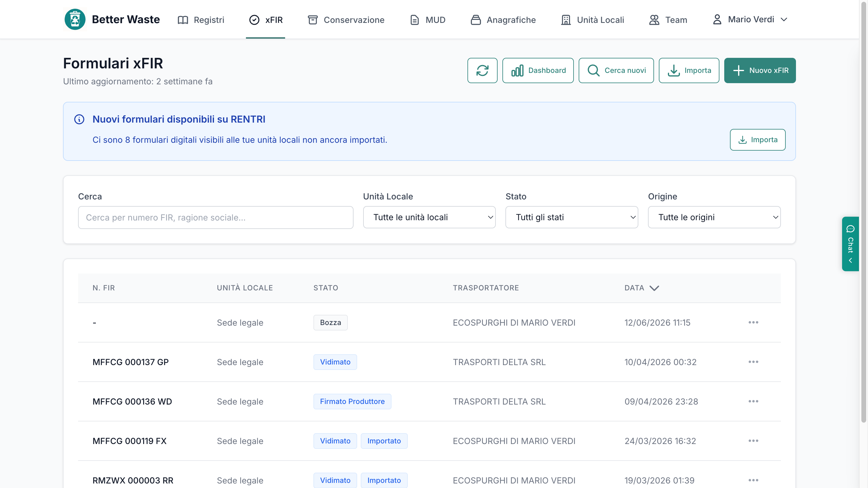The width and height of the screenshot is (868, 488).
Task: Open the Dashboard view
Action: (538, 70)
